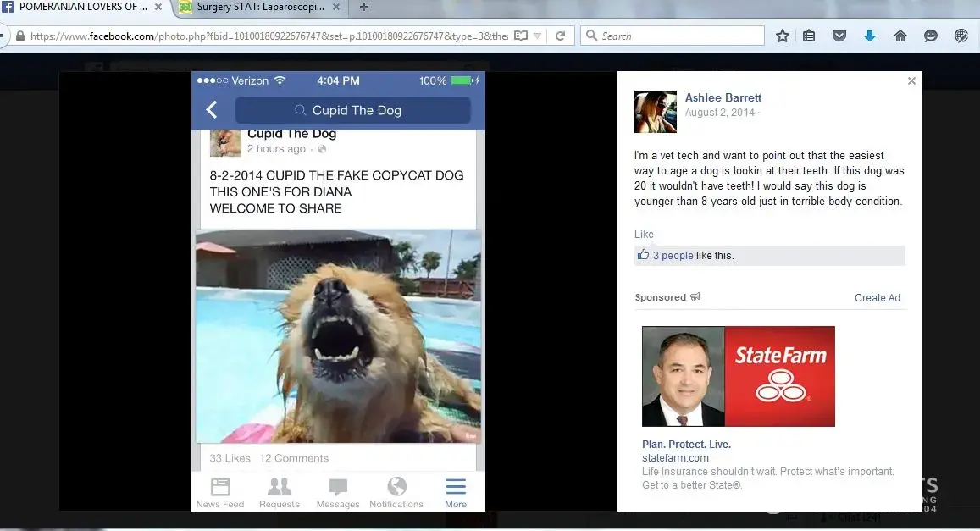Click the chat bubble toolbar icon
980x531 pixels.
click(930, 36)
